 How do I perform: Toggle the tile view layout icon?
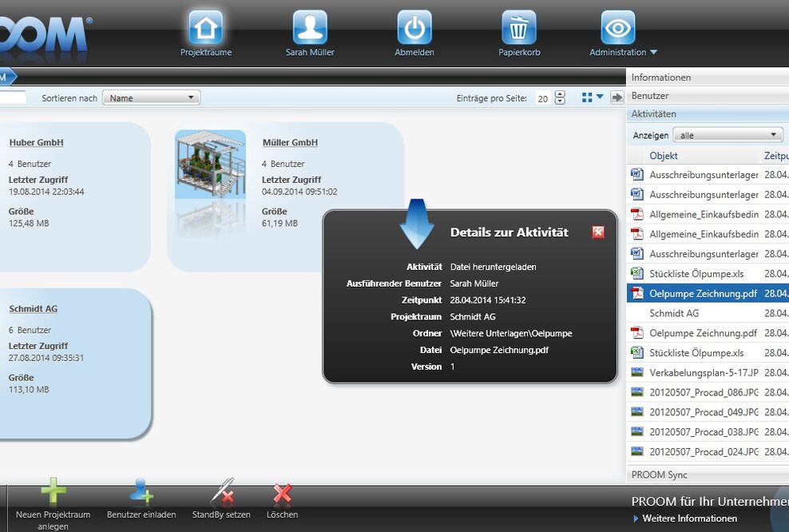(589, 97)
